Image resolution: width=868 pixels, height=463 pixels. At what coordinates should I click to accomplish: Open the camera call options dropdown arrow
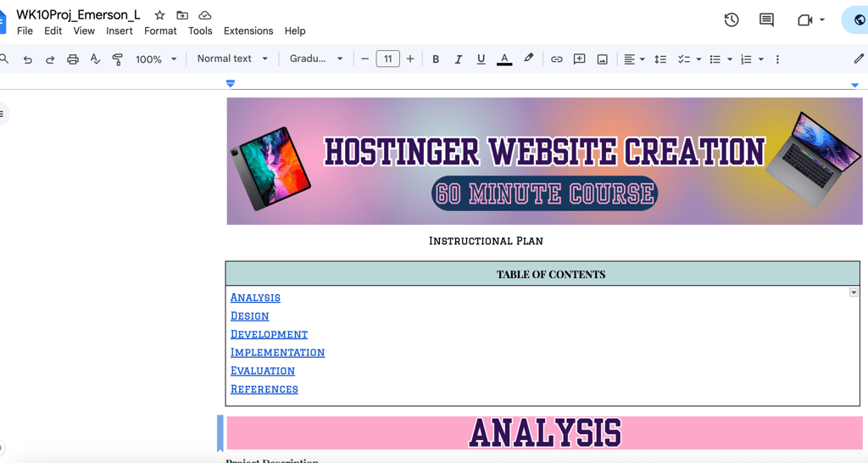coord(822,20)
